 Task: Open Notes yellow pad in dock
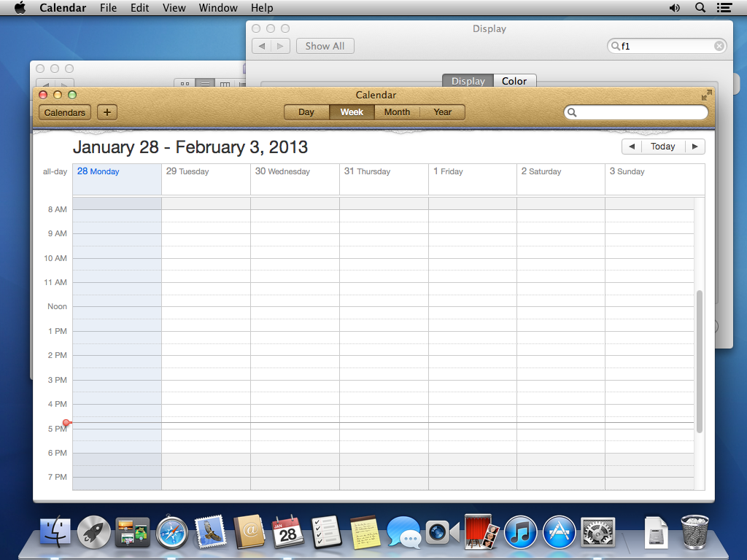tap(365, 532)
